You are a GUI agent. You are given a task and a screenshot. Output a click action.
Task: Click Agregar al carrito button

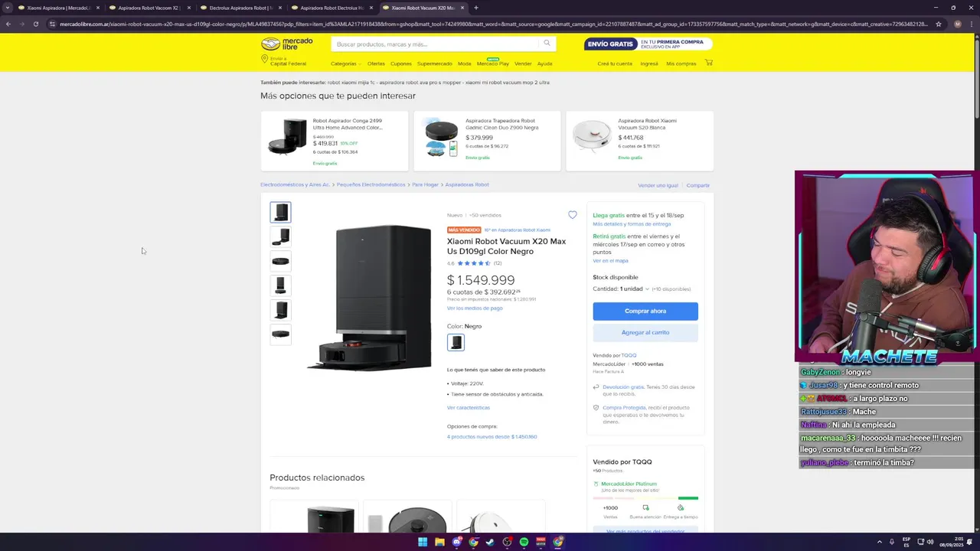point(645,332)
